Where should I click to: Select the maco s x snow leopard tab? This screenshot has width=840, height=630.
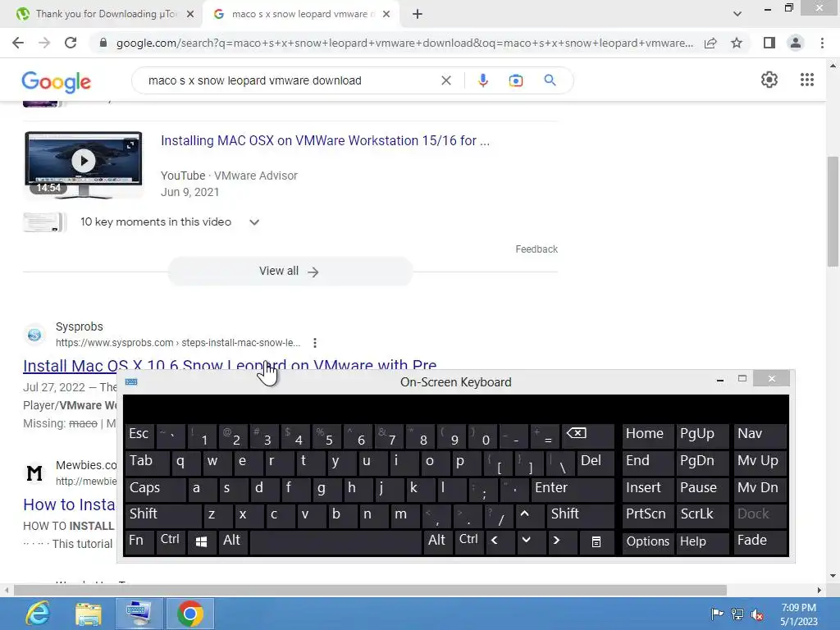[x=303, y=14]
